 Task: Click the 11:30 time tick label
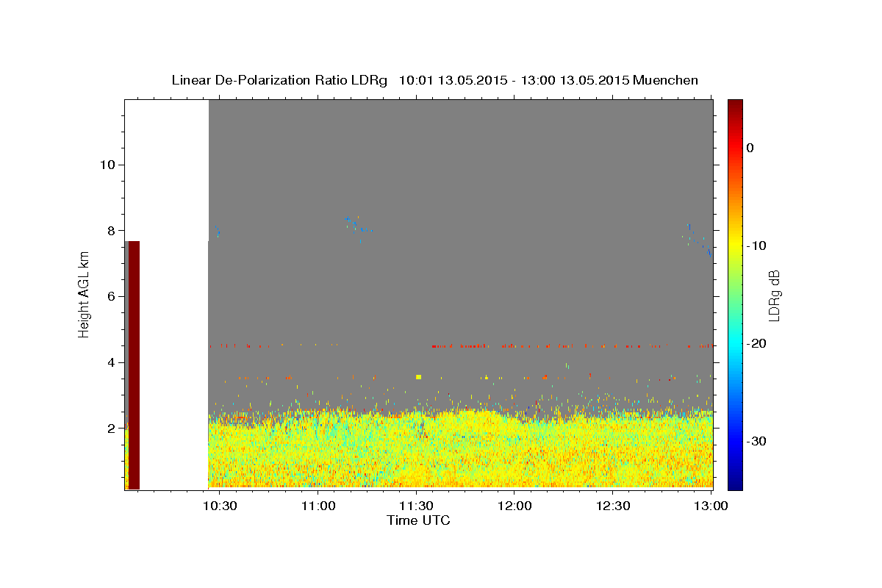point(416,506)
